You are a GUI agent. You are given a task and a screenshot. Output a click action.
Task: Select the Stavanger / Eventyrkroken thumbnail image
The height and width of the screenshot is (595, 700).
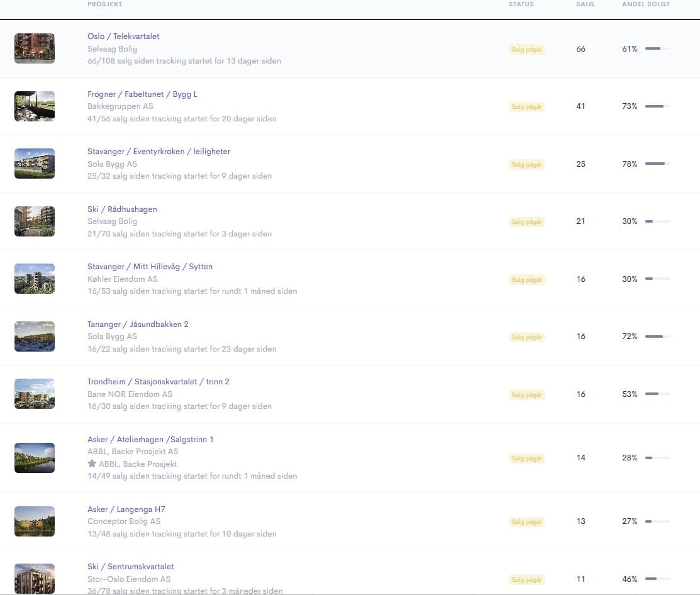(x=35, y=164)
